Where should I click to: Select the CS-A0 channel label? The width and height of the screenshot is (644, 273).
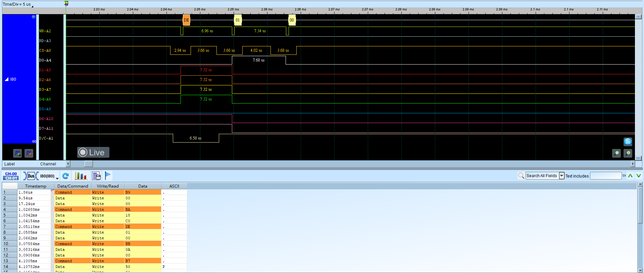click(x=45, y=50)
